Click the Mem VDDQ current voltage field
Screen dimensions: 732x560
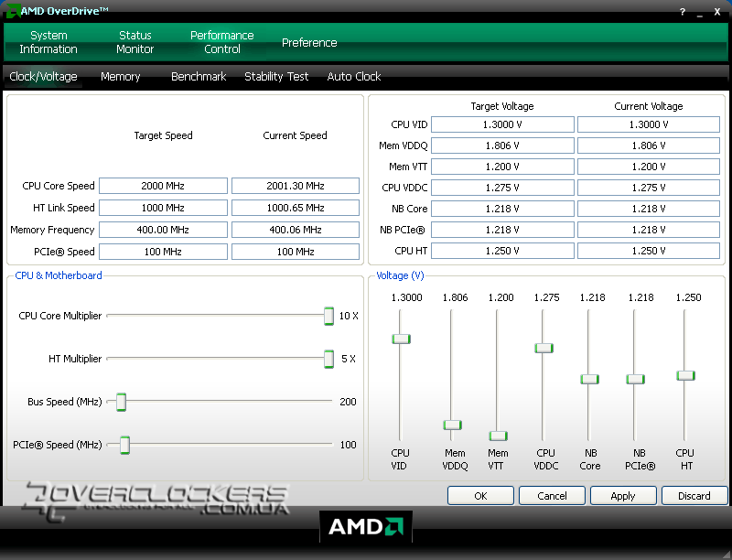(x=649, y=145)
